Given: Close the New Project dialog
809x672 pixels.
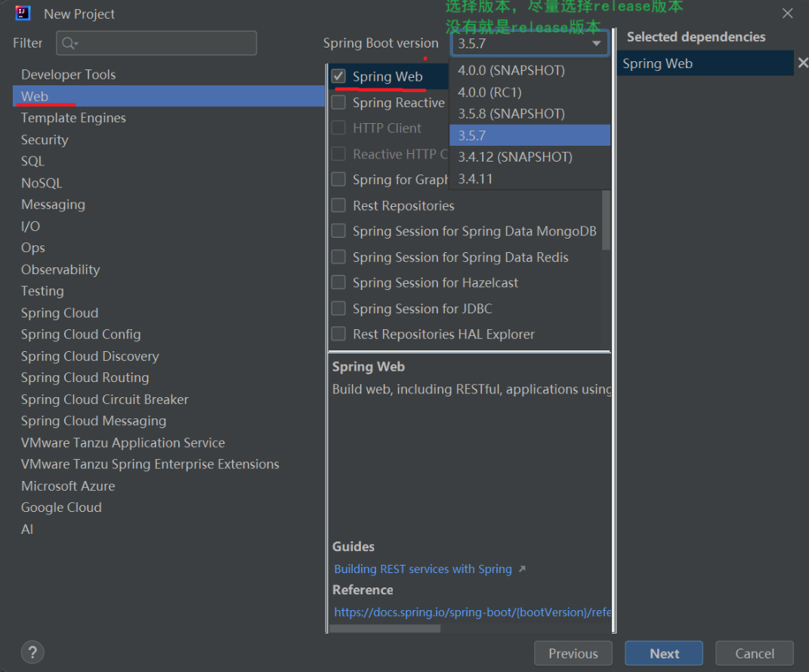Looking at the screenshot, I should [787, 14].
